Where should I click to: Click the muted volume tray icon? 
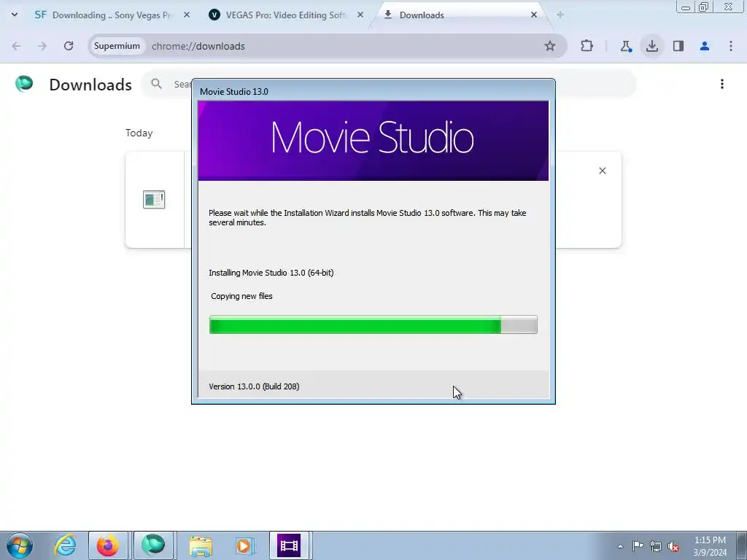673,546
